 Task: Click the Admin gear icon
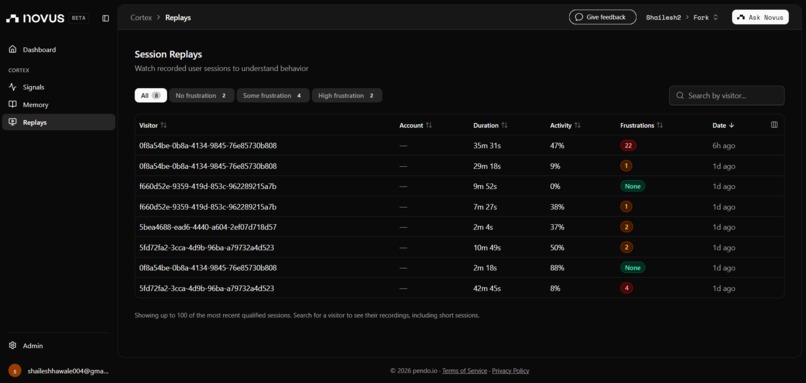click(x=13, y=345)
